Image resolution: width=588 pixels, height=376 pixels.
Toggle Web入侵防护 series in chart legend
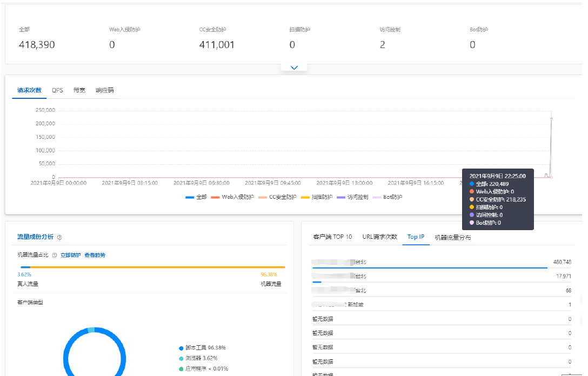pos(232,197)
